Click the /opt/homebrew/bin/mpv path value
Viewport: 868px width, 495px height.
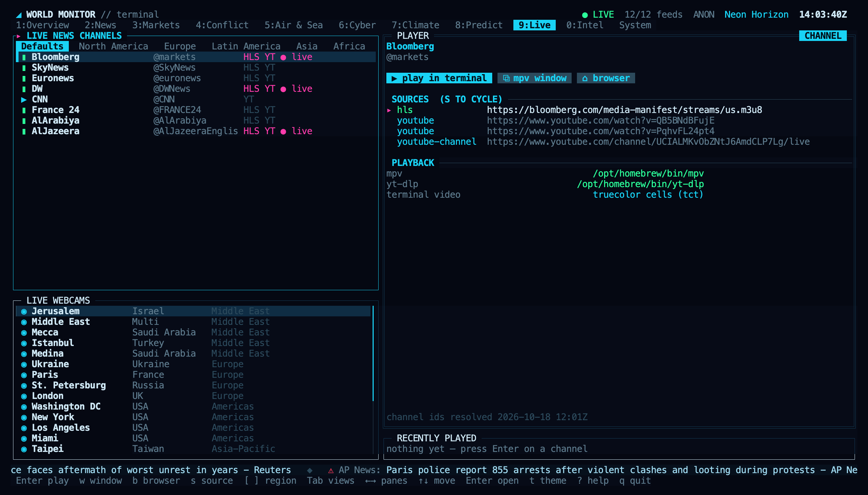648,173
